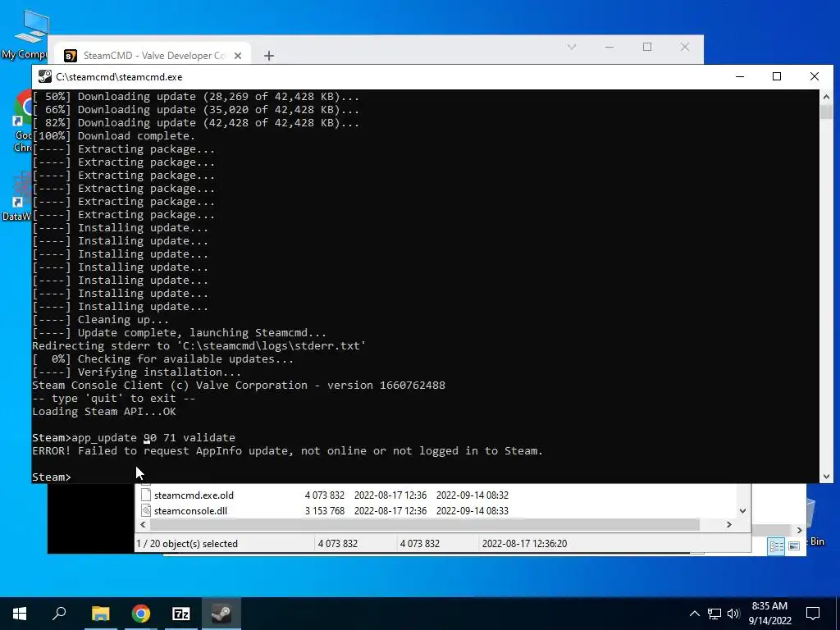Screen dimensions: 840x630
Task: Click the Valve Developer favicon on the Chrome tab
Action: pyautogui.click(x=71, y=56)
